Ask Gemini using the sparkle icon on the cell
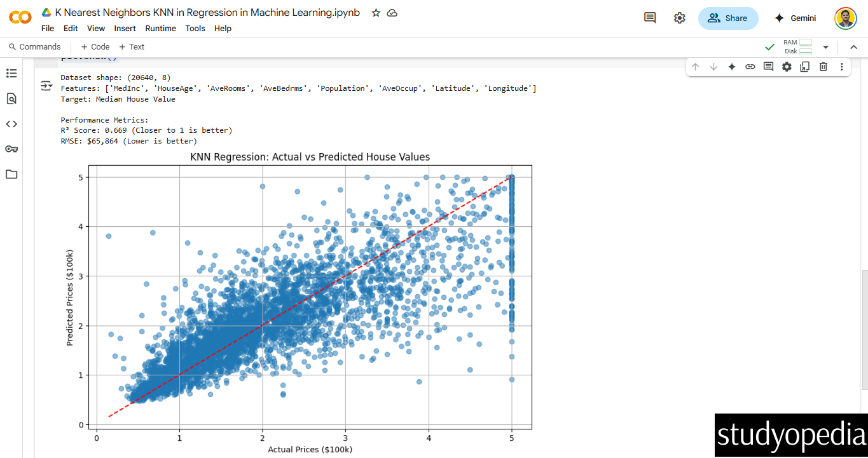The image size is (868, 458). [x=731, y=67]
